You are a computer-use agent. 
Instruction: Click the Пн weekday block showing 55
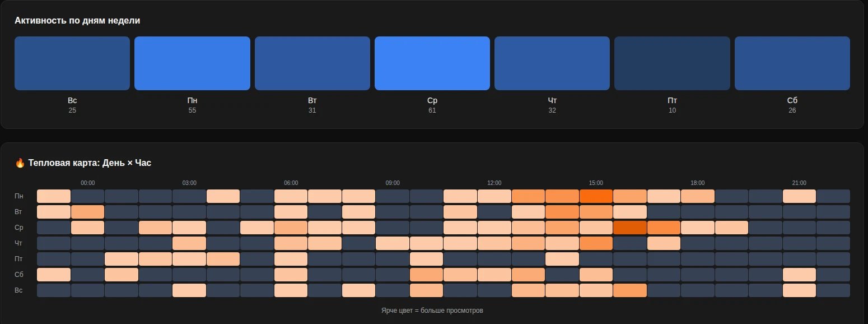pos(192,63)
